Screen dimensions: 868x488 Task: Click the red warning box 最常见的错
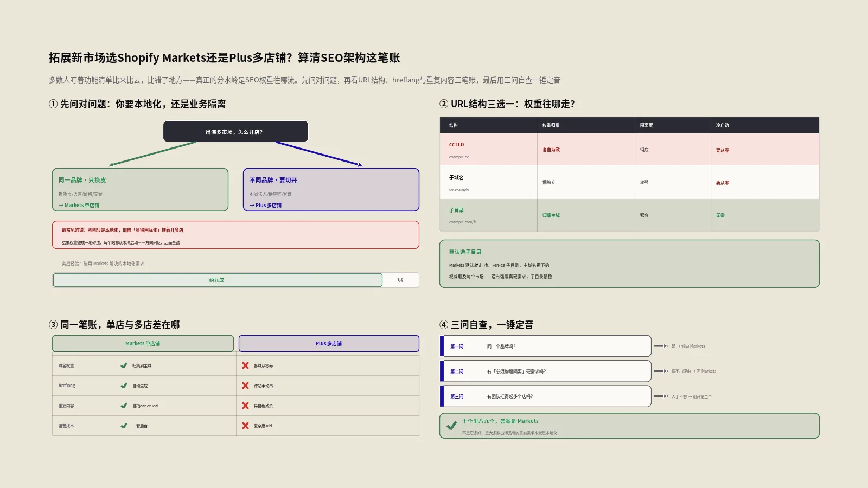coord(235,235)
